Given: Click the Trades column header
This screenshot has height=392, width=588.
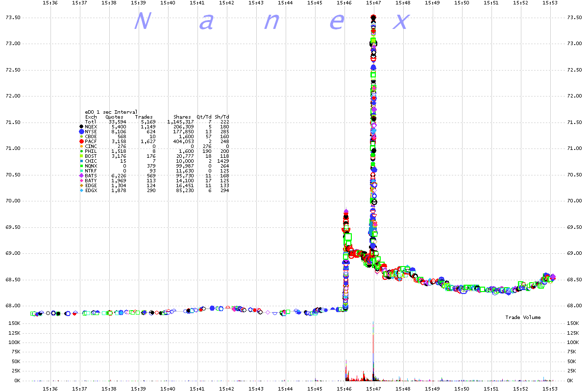Looking at the screenshot, I should (x=144, y=117).
